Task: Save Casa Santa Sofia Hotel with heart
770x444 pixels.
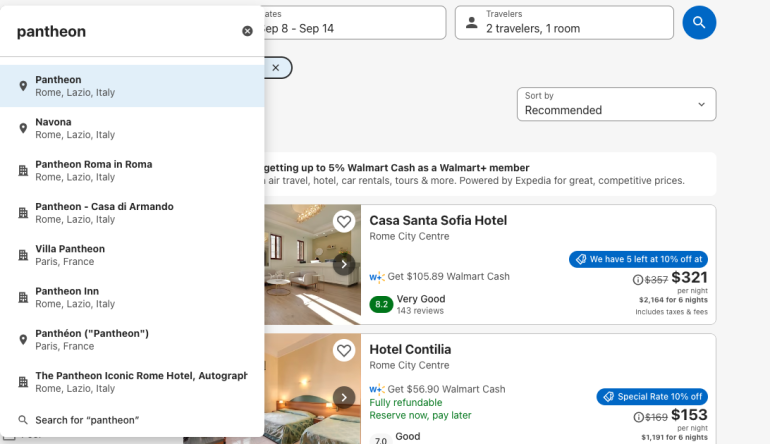Action: [344, 222]
